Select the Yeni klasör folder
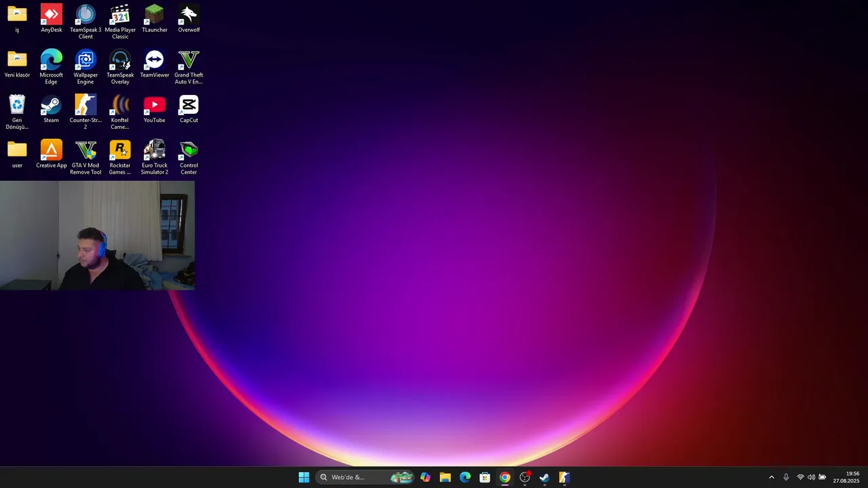 [x=17, y=64]
